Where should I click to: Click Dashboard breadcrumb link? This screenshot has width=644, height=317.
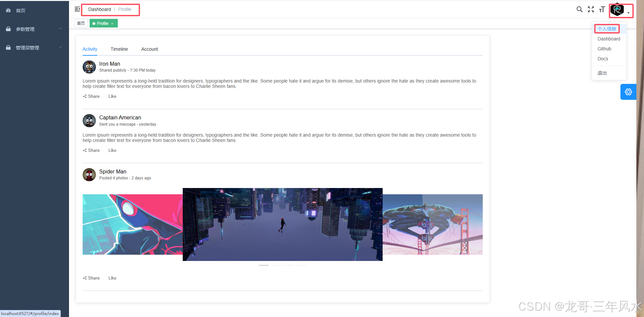(100, 9)
